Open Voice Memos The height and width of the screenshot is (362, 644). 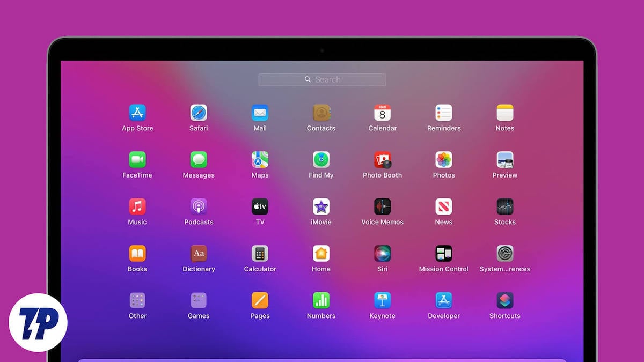[382, 206]
